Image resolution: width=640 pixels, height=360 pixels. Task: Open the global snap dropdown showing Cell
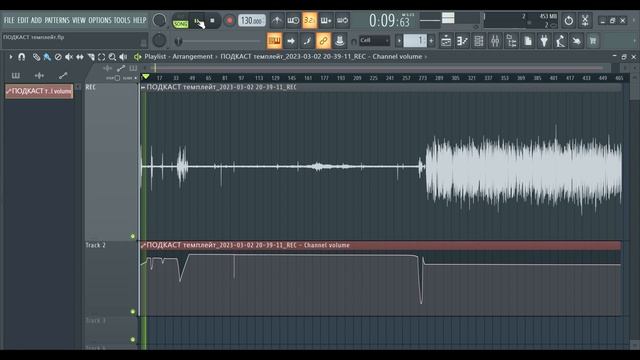374,40
